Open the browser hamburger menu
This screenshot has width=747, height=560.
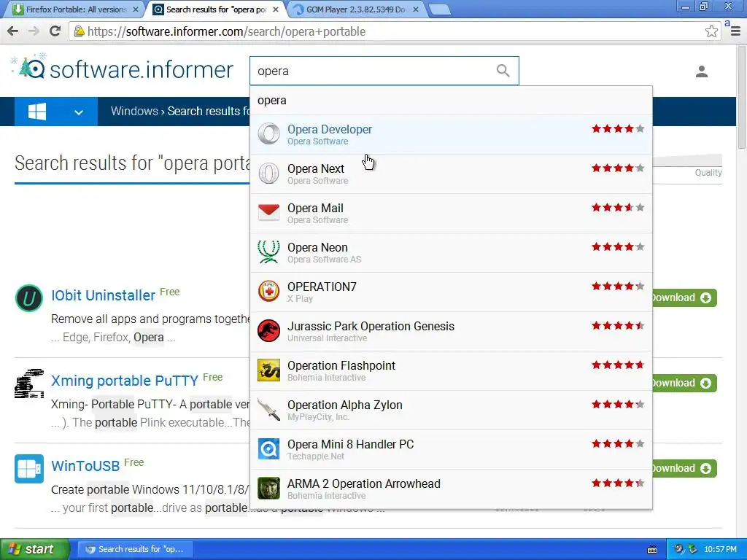pyautogui.click(x=735, y=31)
